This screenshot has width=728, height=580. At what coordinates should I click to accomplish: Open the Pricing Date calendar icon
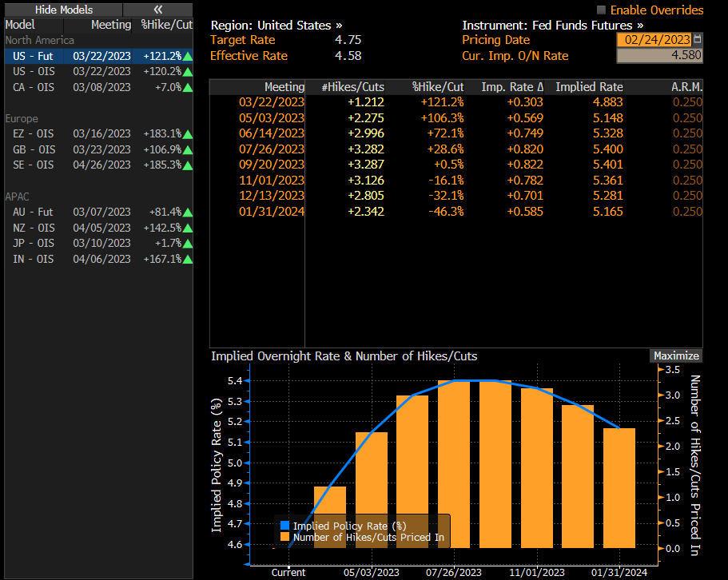(x=698, y=40)
